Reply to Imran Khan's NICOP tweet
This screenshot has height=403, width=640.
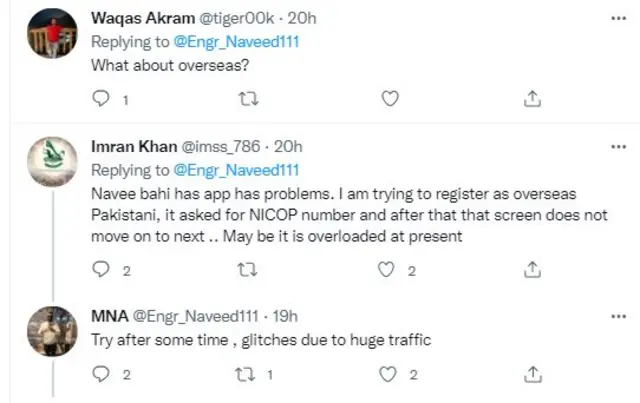(99, 270)
